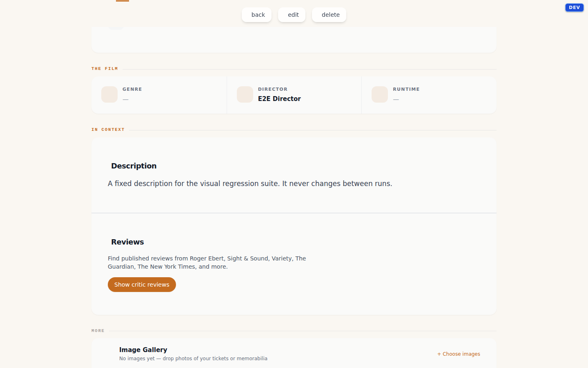The image size is (588, 368).
Task: Click the 'Find published reviews' paragraph
Action: tap(207, 263)
